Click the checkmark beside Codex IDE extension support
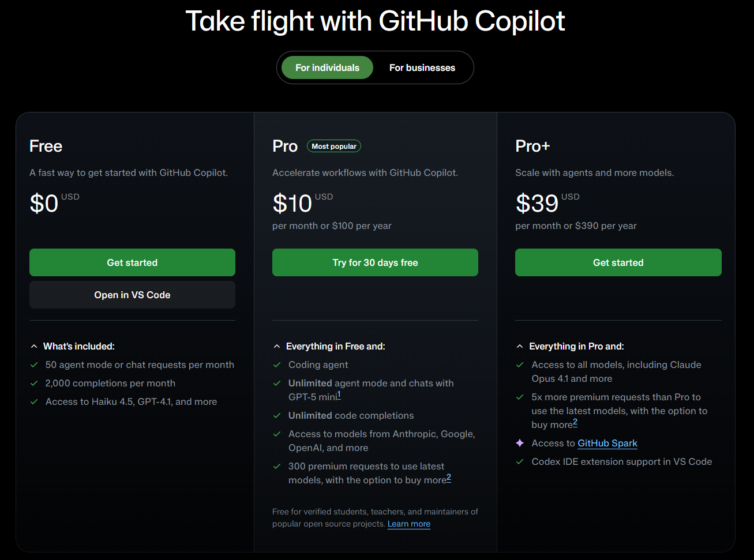Image resolution: width=754 pixels, height=560 pixels. [x=520, y=461]
